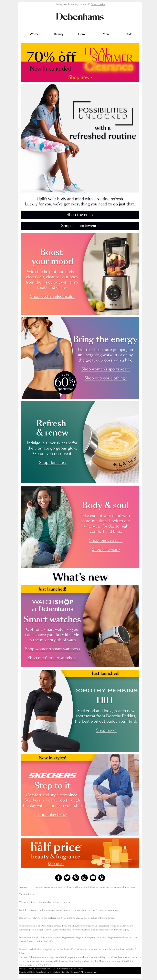This screenshot has height=980, width=157.
Task: Open the Instagram social icon
Action: pos(84,878)
